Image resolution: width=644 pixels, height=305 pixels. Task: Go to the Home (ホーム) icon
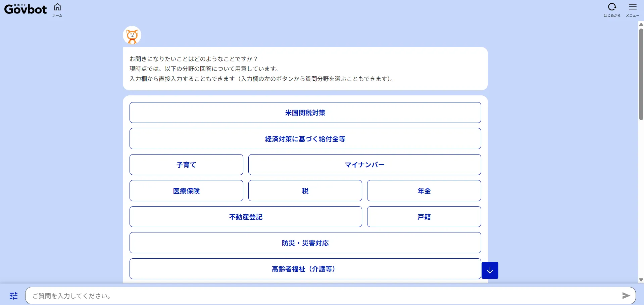[57, 9]
